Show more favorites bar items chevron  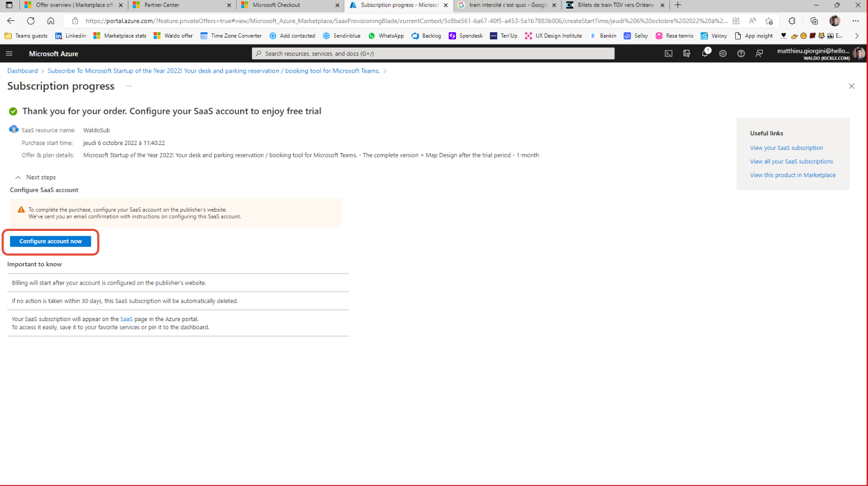(857, 36)
